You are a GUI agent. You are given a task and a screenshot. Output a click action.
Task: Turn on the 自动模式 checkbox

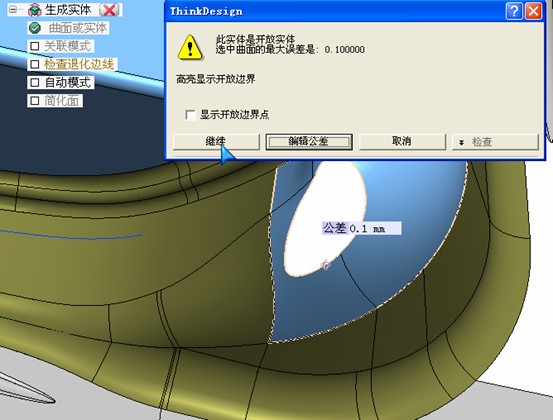click(x=35, y=83)
